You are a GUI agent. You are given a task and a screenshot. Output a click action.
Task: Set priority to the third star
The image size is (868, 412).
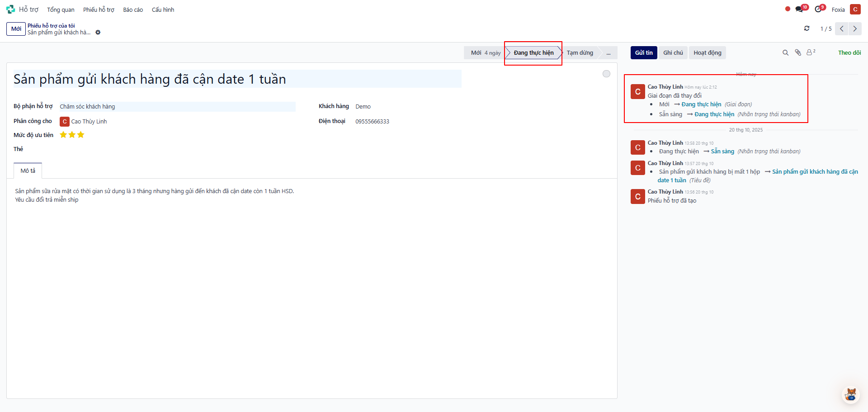[81, 135]
